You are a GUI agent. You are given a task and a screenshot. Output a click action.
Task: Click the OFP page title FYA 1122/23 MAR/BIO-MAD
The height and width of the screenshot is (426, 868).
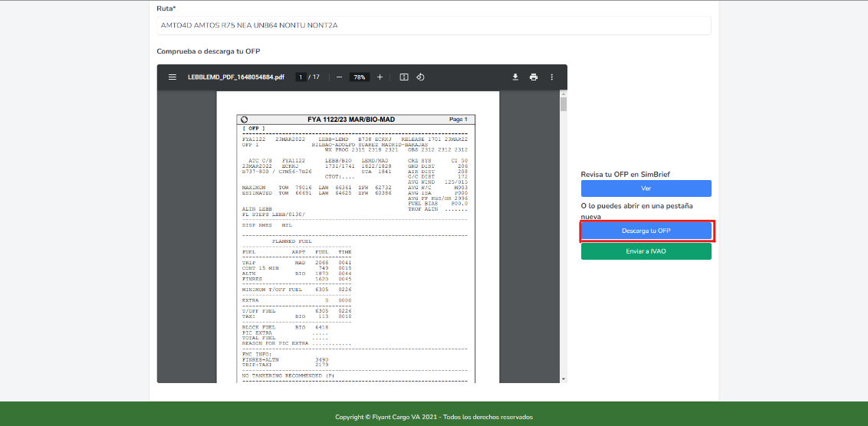pyautogui.click(x=351, y=120)
